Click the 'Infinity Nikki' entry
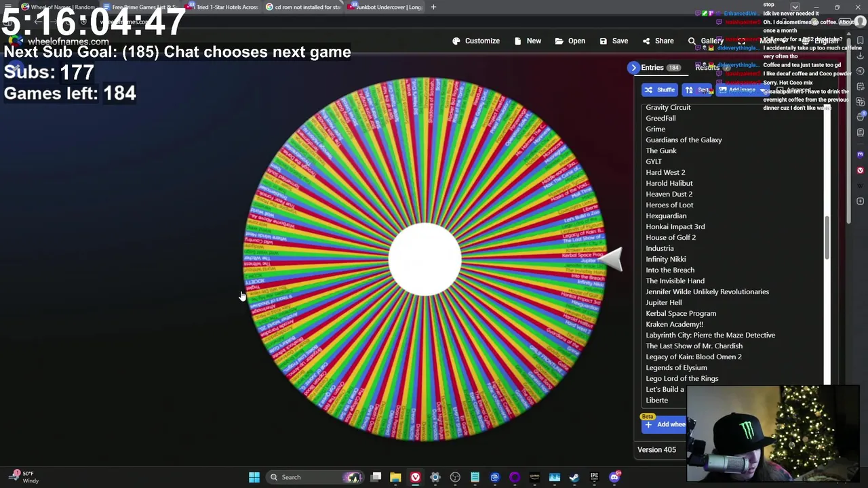 (x=666, y=259)
